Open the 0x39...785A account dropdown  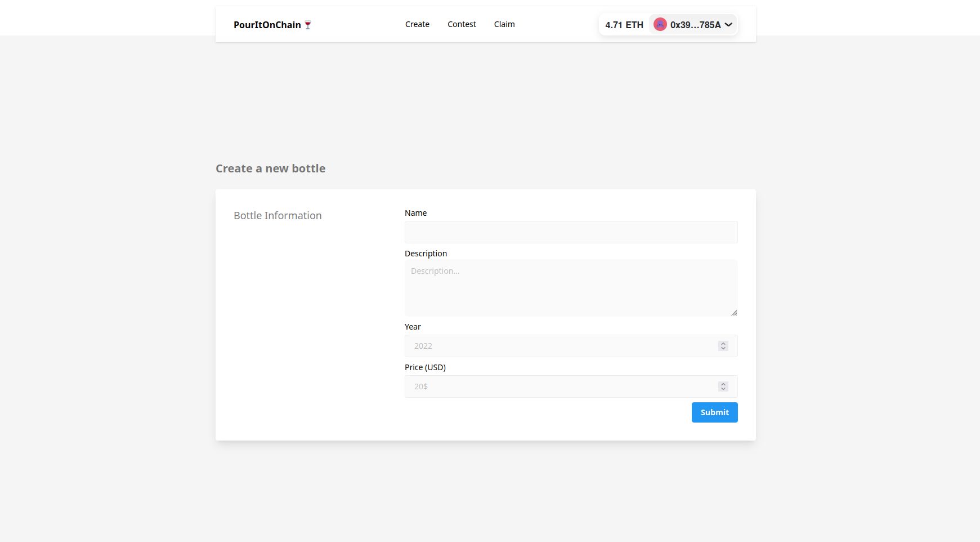pyautogui.click(x=693, y=24)
